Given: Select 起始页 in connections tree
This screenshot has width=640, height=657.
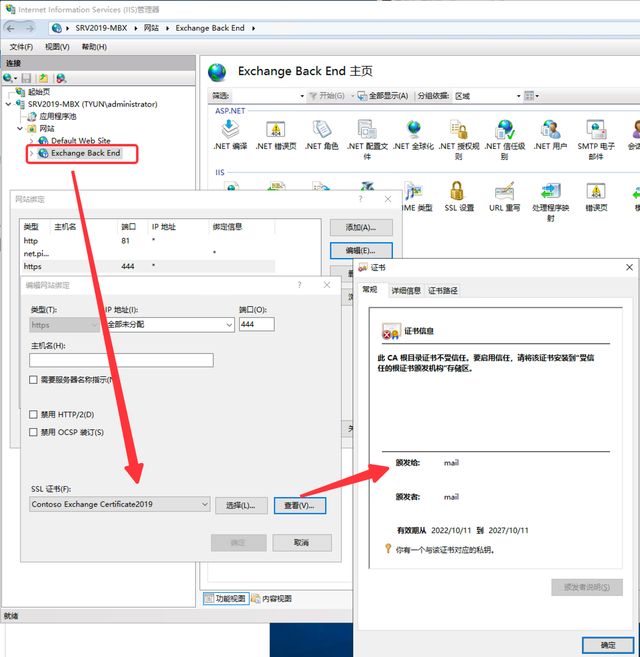Looking at the screenshot, I should (39, 92).
